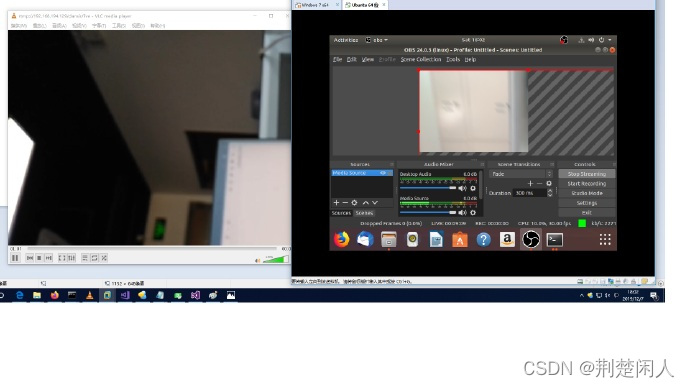The height and width of the screenshot is (388, 690).
Task: Add a source with the plus icon in Sources
Action: (336, 203)
